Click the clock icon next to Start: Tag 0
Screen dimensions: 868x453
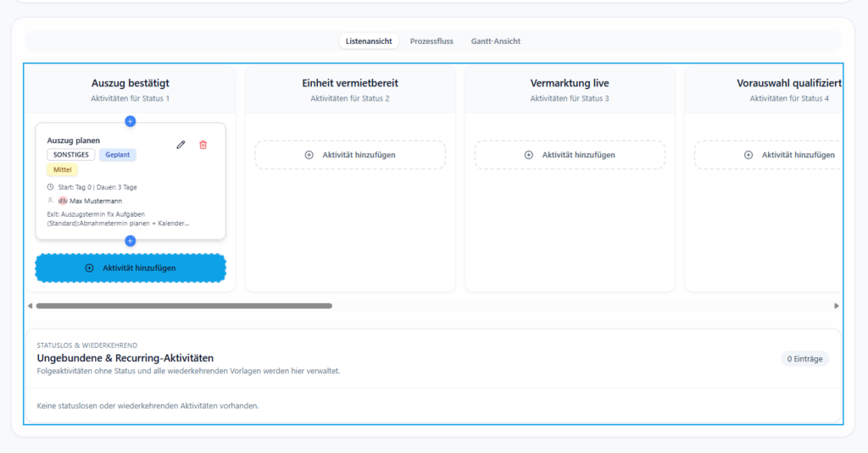tap(50, 187)
